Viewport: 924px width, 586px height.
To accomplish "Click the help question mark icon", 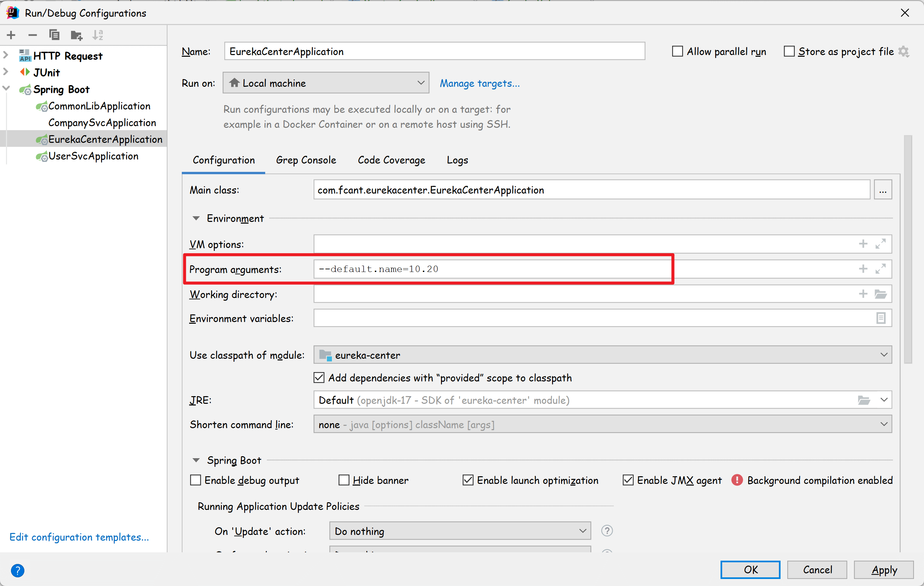I will [18, 570].
